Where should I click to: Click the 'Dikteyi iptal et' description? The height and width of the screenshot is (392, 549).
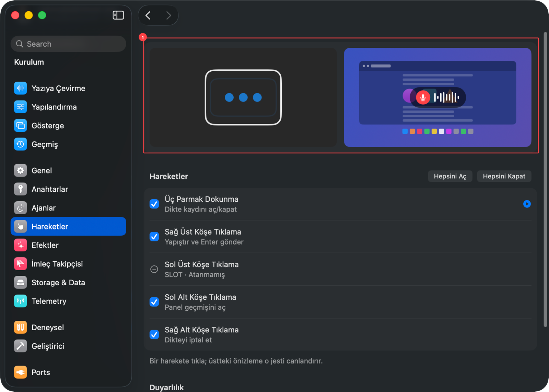[188, 340]
